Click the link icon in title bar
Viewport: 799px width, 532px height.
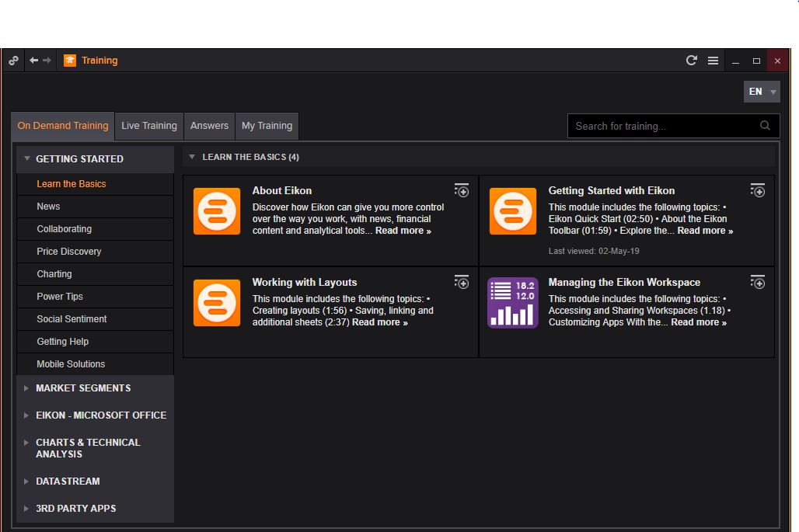[x=13, y=61]
